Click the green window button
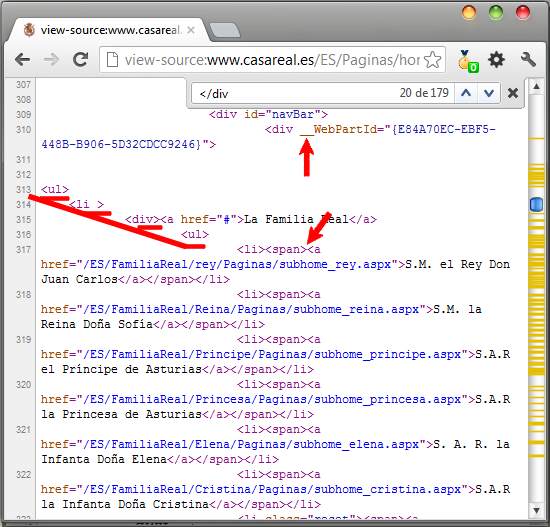The height and width of the screenshot is (527, 550). point(496,13)
